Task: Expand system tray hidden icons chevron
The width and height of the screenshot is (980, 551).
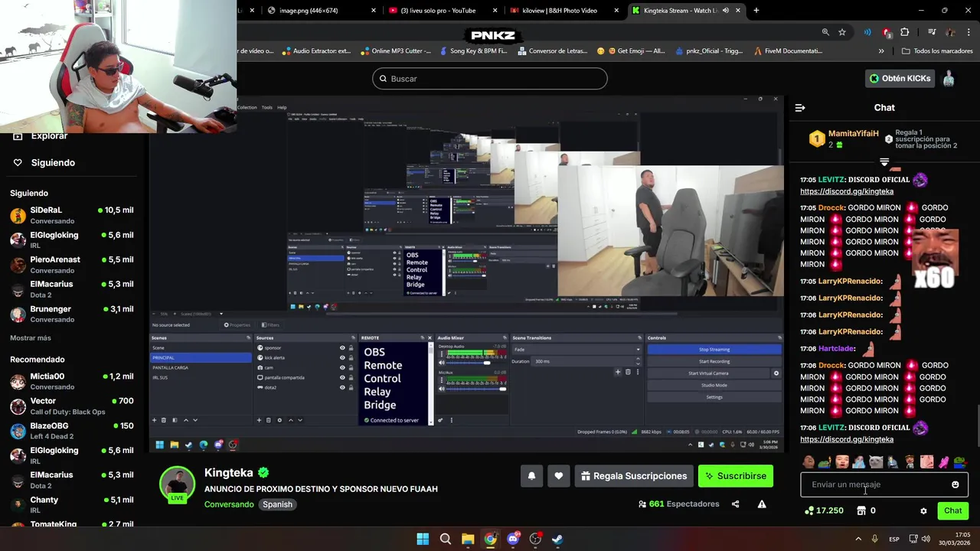Action: tap(858, 539)
